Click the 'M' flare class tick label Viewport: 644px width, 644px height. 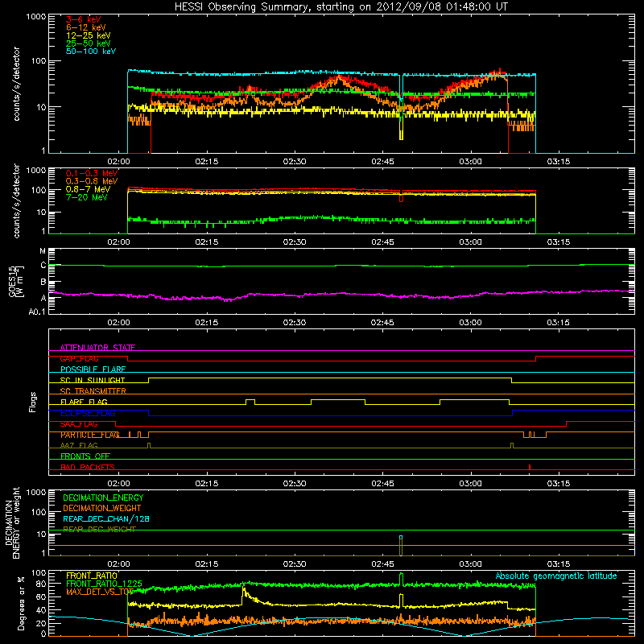pos(43,251)
